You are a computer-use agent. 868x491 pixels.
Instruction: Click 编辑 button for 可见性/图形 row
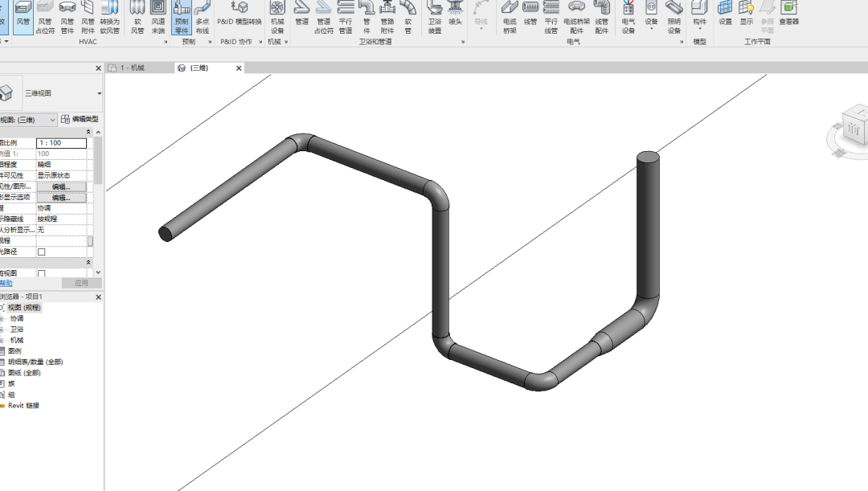point(61,186)
